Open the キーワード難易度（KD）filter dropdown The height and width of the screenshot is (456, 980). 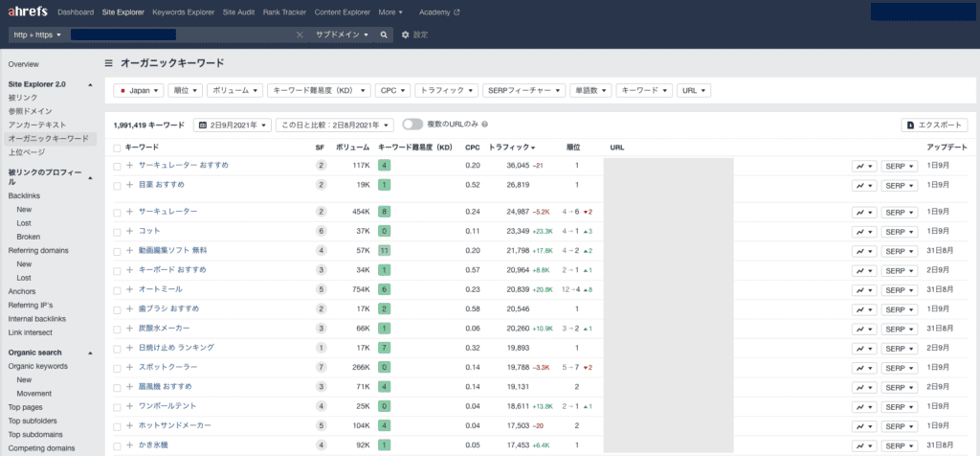coord(319,91)
